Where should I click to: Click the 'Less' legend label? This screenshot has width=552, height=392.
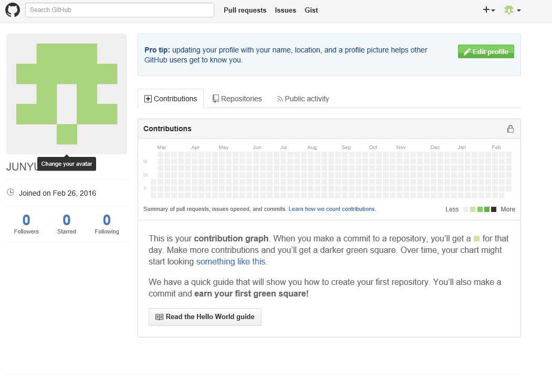(452, 209)
